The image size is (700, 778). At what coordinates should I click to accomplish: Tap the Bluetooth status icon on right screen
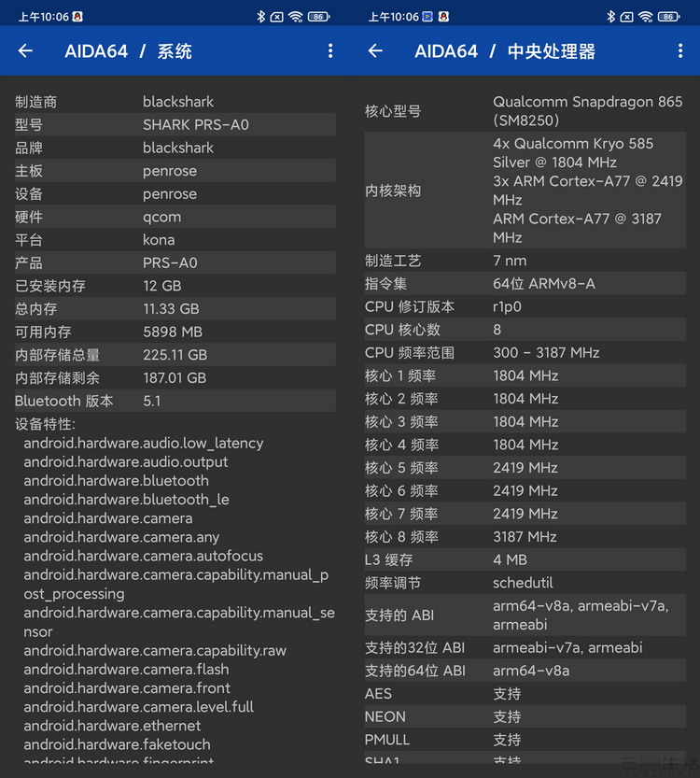[x=610, y=17]
